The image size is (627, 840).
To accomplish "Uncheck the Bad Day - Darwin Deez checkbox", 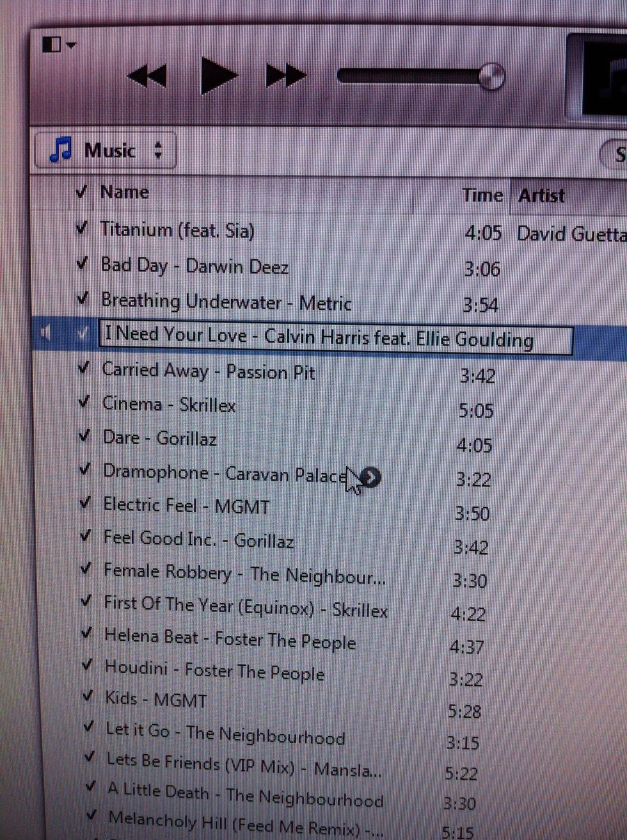I will pos(82,263).
